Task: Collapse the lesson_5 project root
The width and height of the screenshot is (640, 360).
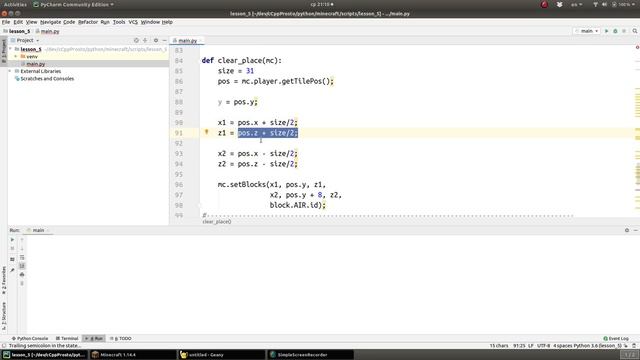Action: (x=11, y=49)
